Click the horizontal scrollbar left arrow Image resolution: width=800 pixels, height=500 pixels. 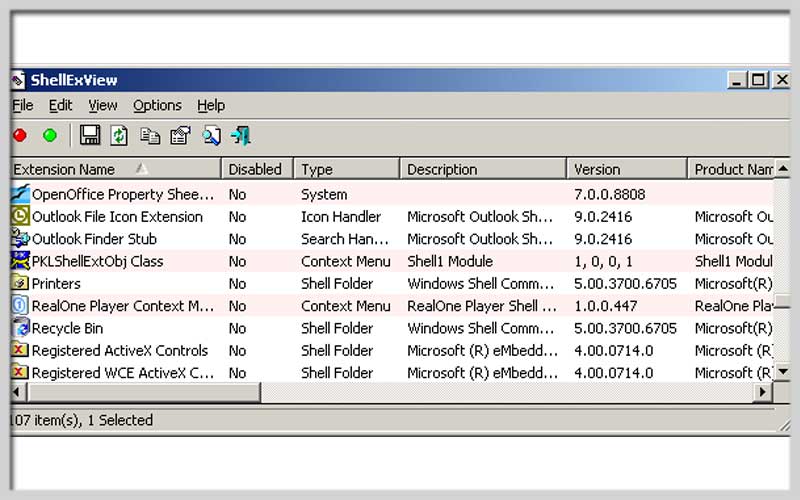18,392
